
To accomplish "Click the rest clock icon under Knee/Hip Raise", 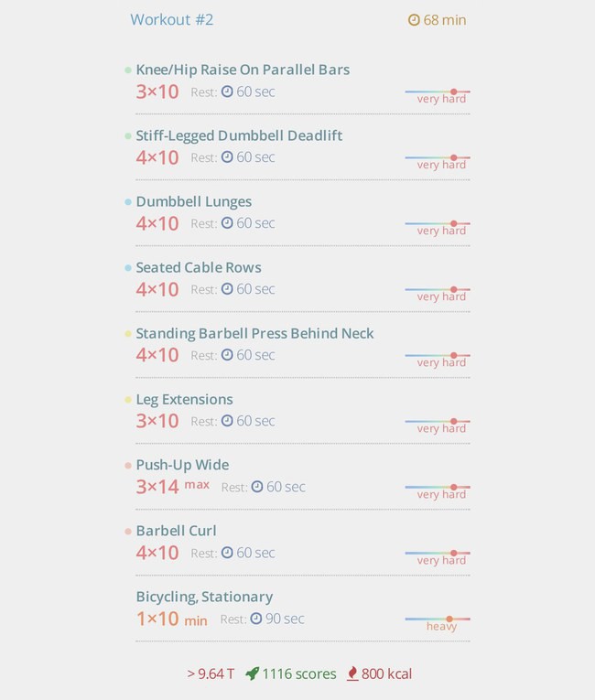I will click(x=227, y=92).
